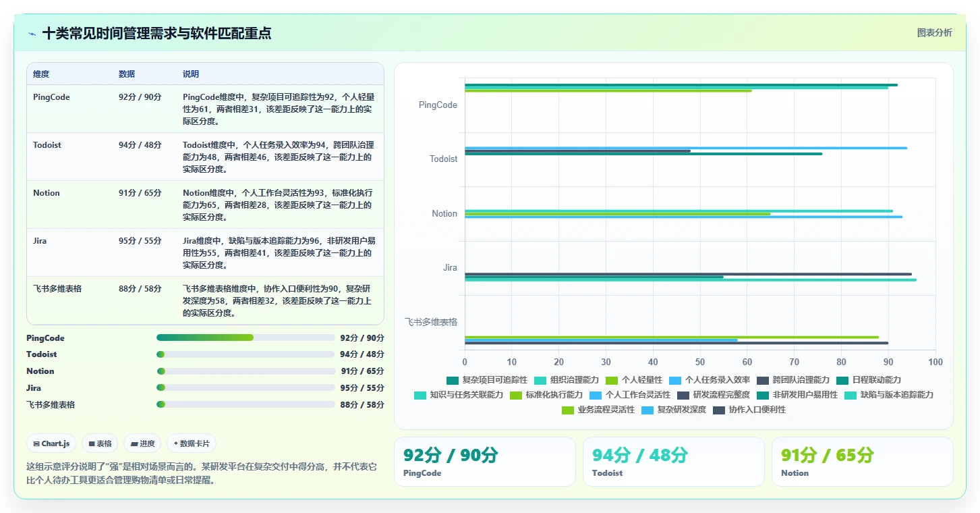Click the PingCode label on the chart's y-axis
Image resolution: width=980 pixels, height=513 pixels.
(x=438, y=105)
